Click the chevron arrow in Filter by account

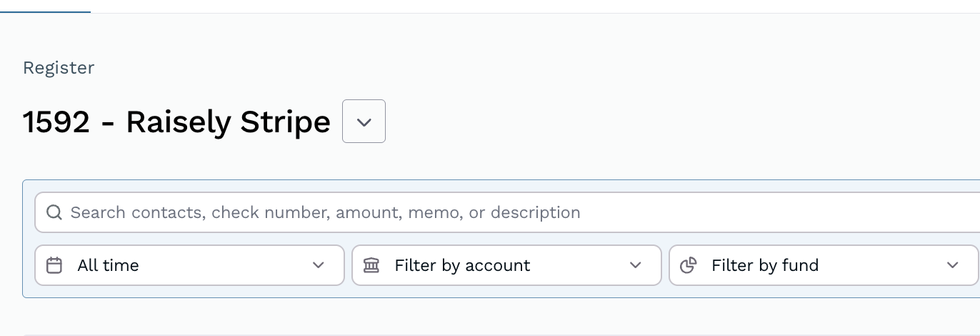coord(636,265)
